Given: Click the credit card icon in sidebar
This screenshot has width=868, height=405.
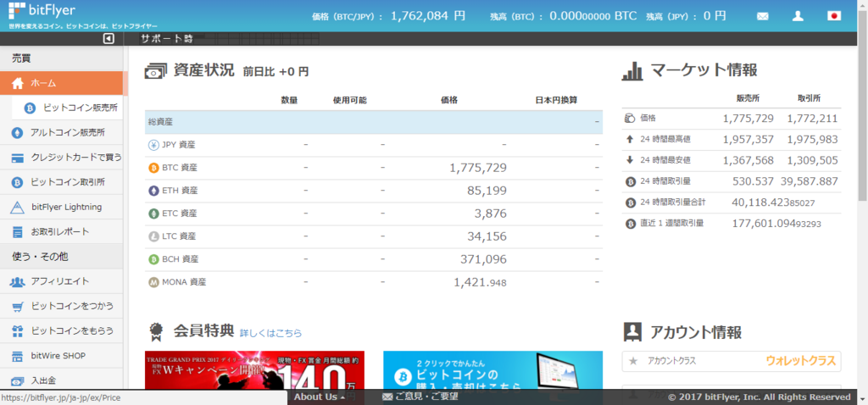Looking at the screenshot, I should pyautogui.click(x=18, y=158).
